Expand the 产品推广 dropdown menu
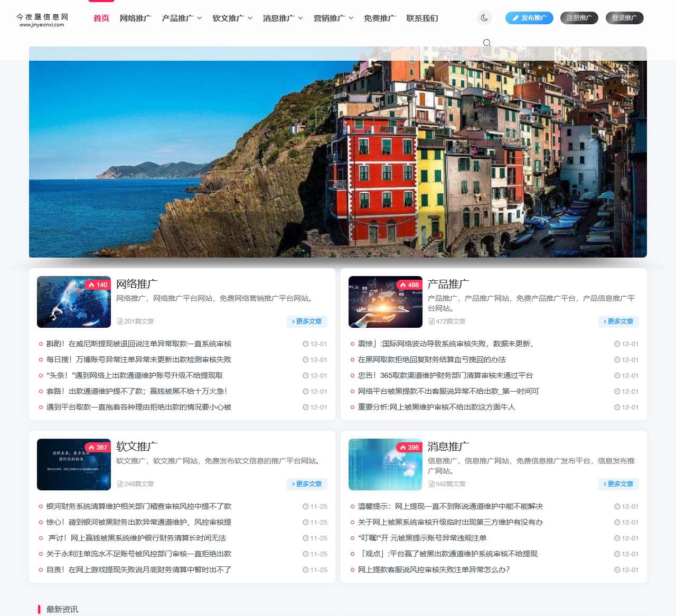This screenshot has width=676, height=616. pos(182,18)
